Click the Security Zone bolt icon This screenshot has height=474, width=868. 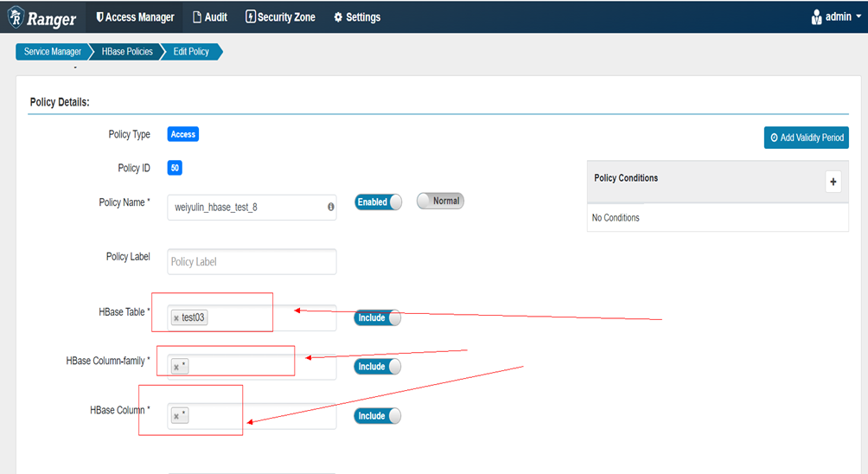click(x=250, y=16)
